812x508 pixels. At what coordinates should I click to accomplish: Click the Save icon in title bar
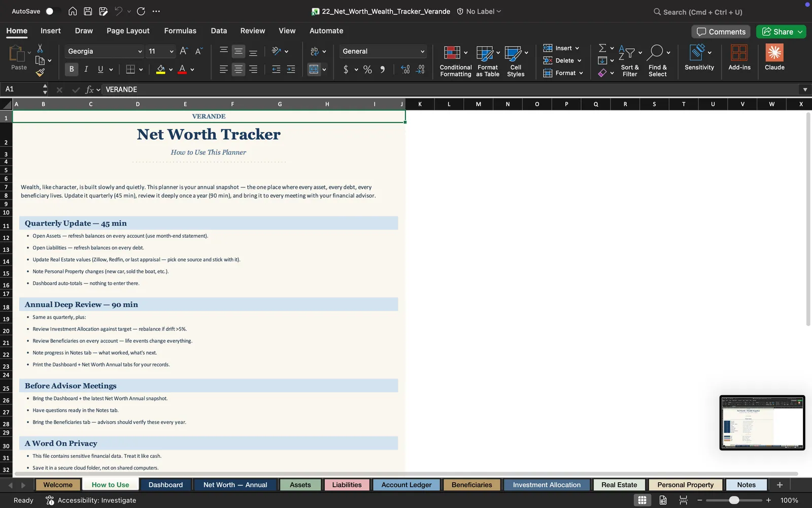[x=88, y=11]
